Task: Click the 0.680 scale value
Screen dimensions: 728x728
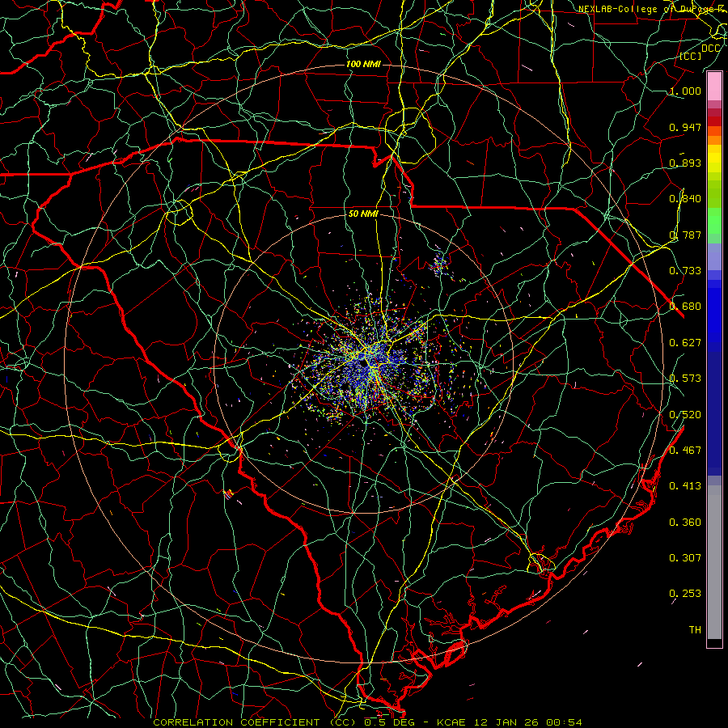Action: pyautogui.click(x=685, y=307)
